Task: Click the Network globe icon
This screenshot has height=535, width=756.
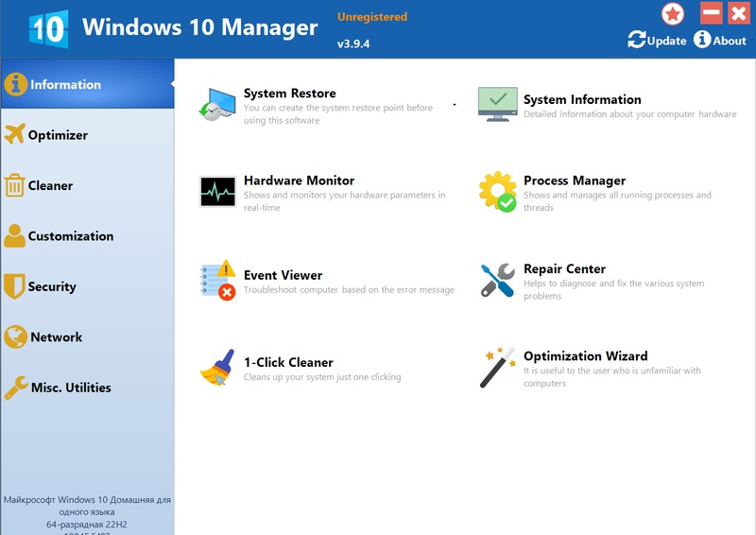Action: (x=15, y=337)
